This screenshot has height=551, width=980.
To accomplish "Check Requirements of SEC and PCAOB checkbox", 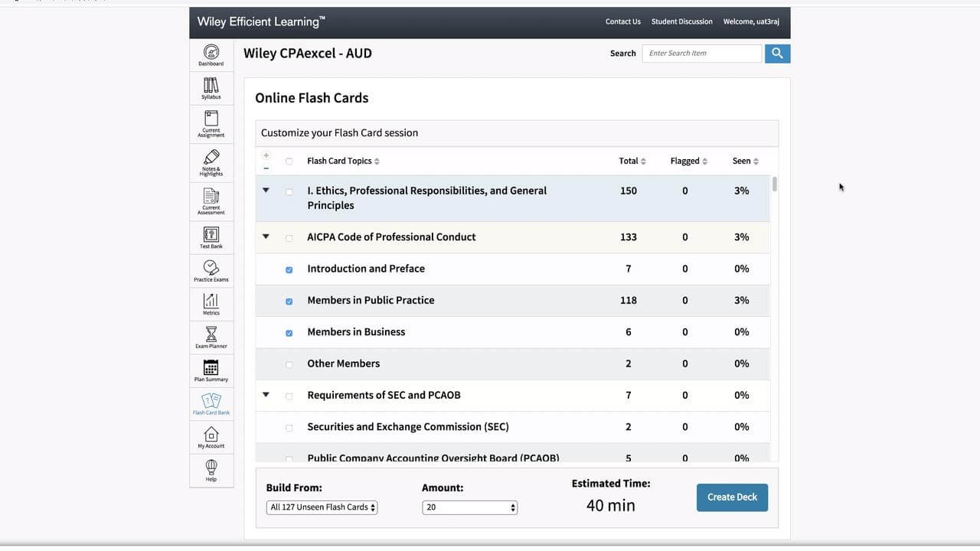I will [289, 396].
